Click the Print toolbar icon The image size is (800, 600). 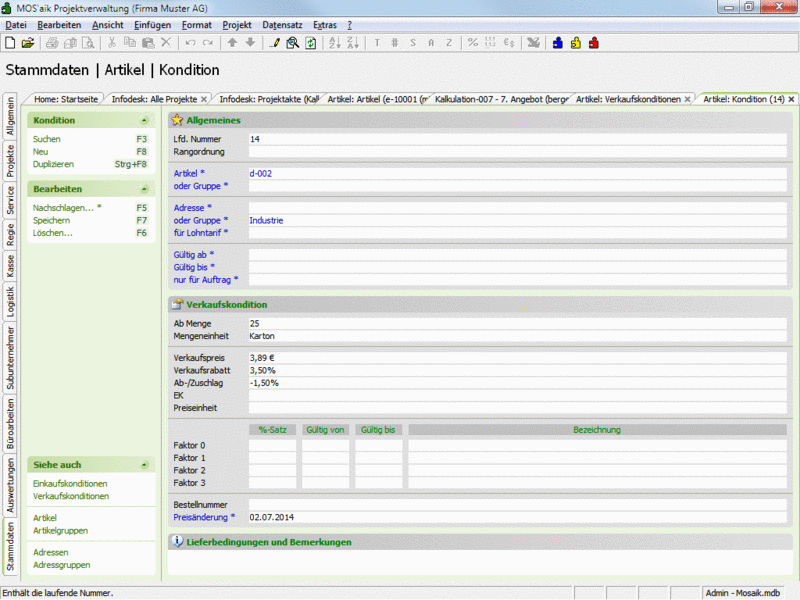(52, 43)
